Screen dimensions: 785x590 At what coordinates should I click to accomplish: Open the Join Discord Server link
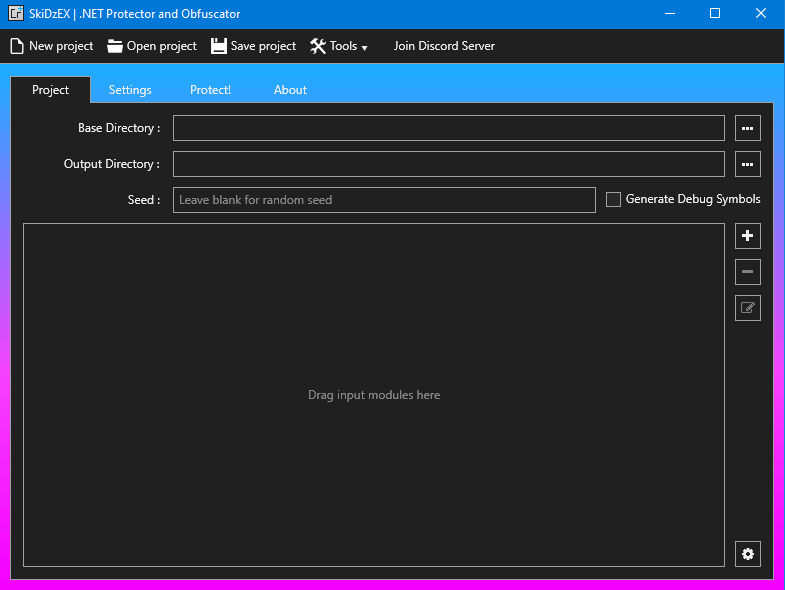point(444,46)
